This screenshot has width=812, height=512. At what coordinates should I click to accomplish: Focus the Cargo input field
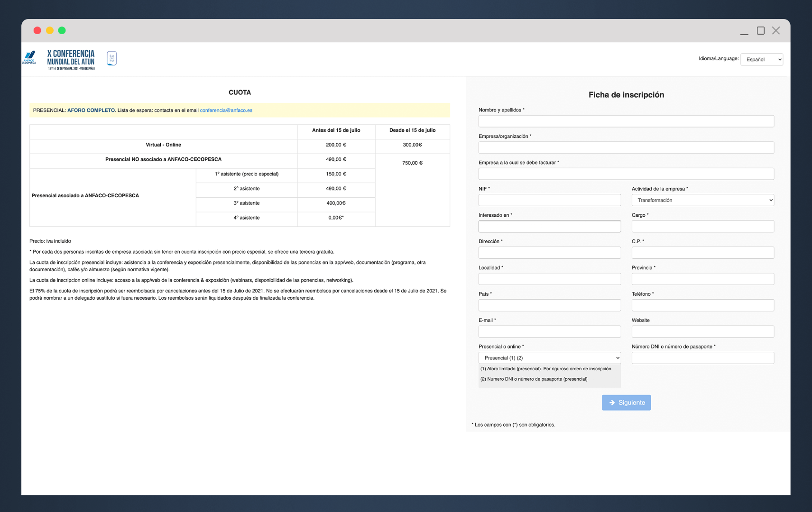(703, 227)
